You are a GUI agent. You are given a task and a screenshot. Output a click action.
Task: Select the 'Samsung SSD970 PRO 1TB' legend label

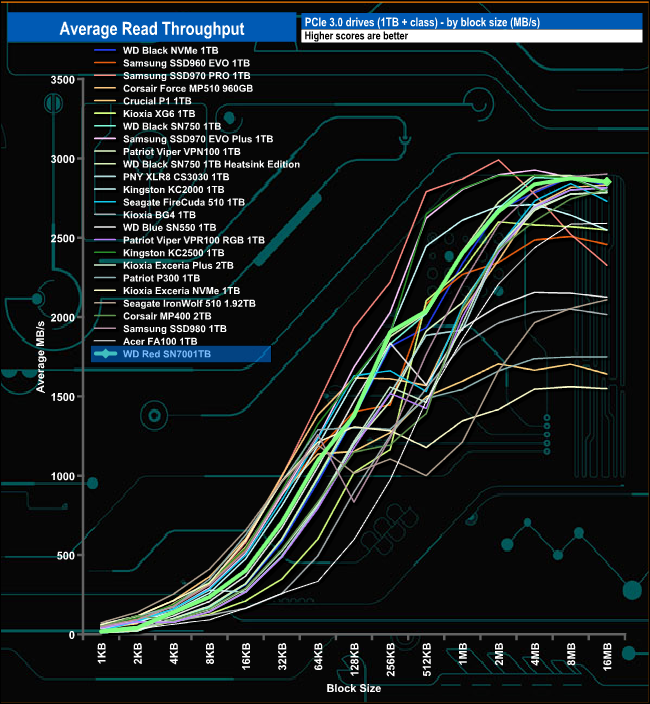[x=187, y=76]
